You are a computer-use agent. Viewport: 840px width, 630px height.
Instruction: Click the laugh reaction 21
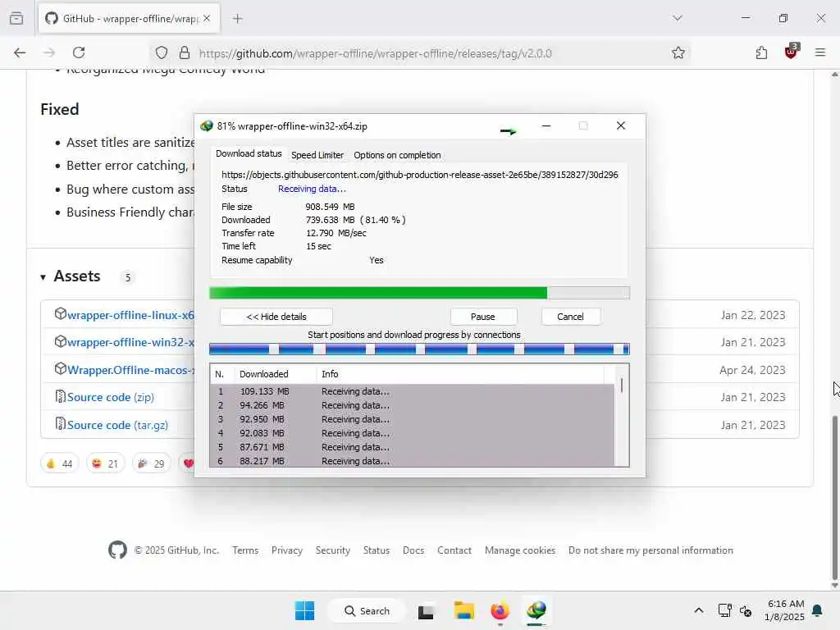(105, 463)
